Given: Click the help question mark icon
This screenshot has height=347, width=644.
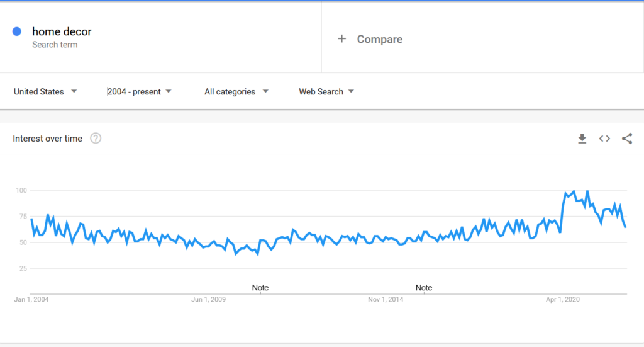Looking at the screenshot, I should pos(96,139).
